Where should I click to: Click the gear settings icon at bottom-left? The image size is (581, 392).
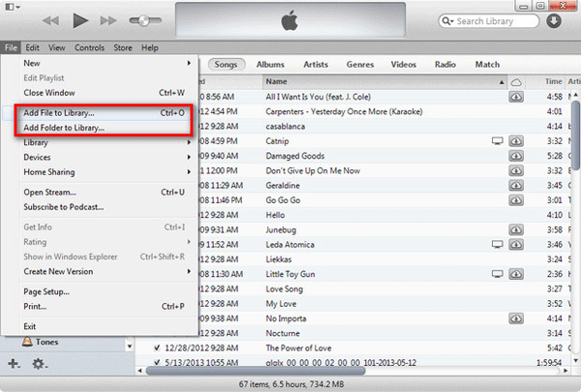tap(39, 364)
